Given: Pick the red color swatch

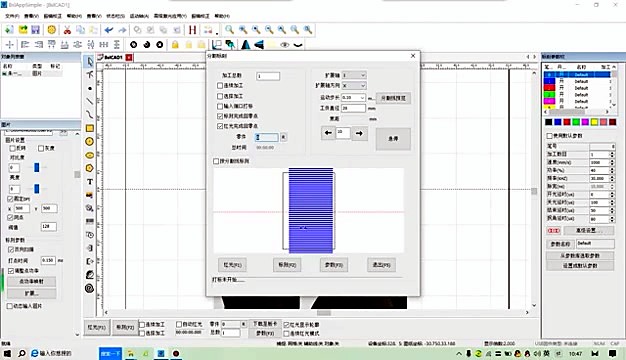Looking at the screenshot, I should [x=567, y=122].
